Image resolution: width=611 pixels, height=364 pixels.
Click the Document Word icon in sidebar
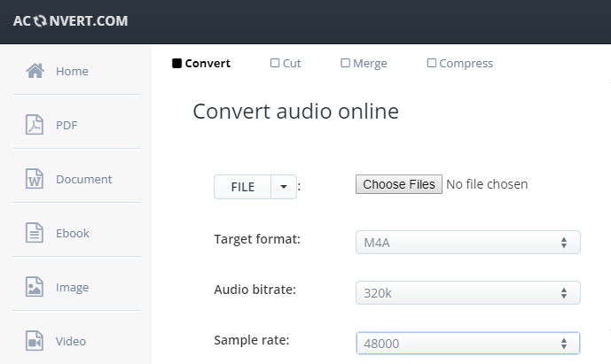(x=35, y=179)
